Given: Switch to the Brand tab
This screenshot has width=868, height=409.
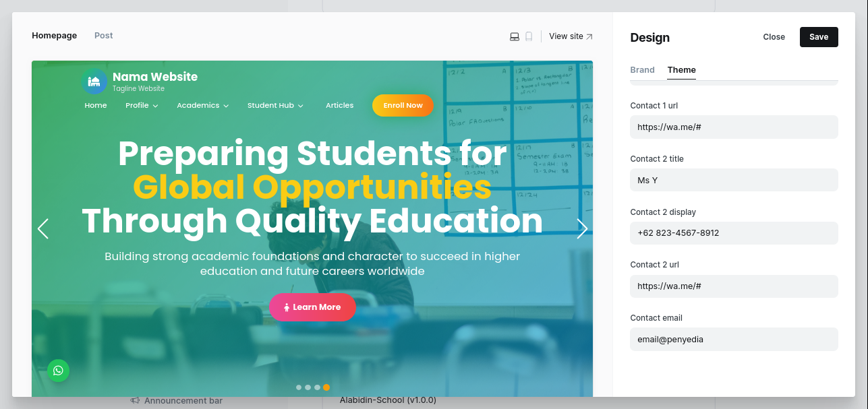Looking at the screenshot, I should (642, 70).
